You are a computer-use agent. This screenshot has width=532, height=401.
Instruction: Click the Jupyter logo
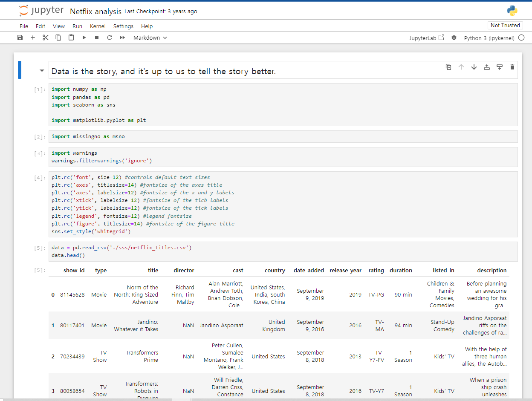pyautogui.click(x=41, y=11)
